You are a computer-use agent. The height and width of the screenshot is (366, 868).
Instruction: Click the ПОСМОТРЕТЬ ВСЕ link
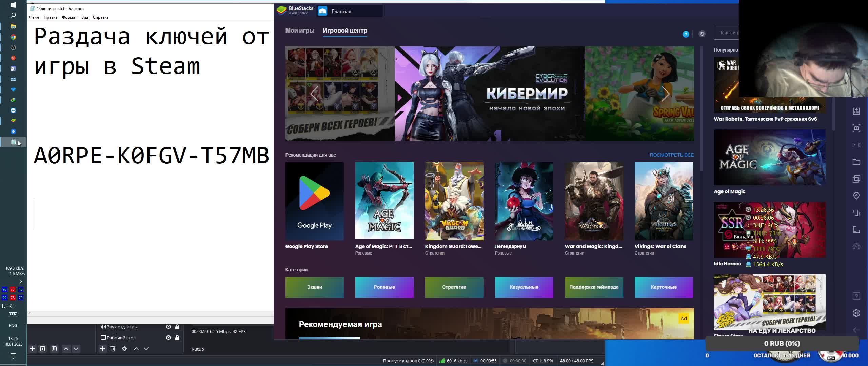[671, 155]
